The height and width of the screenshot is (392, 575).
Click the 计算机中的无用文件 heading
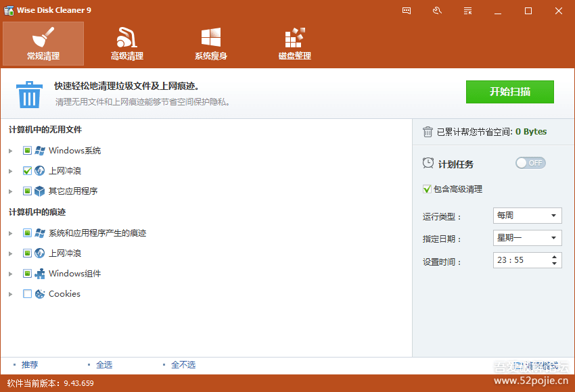[x=45, y=130]
